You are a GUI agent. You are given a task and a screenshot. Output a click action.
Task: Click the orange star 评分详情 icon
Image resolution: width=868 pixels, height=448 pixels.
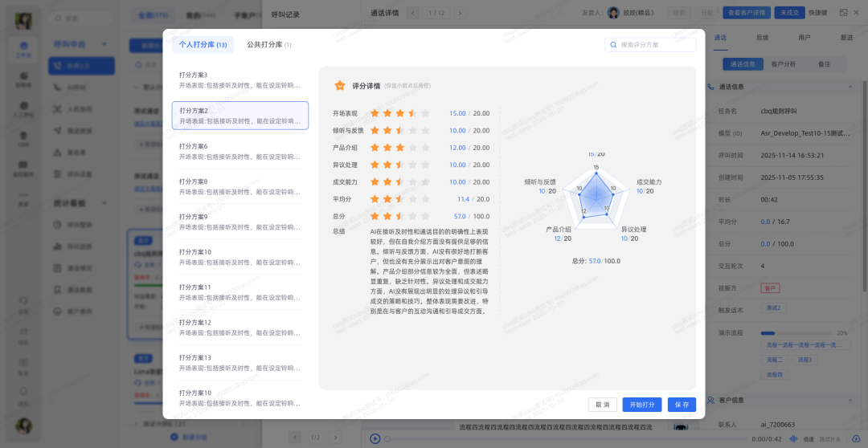click(340, 85)
